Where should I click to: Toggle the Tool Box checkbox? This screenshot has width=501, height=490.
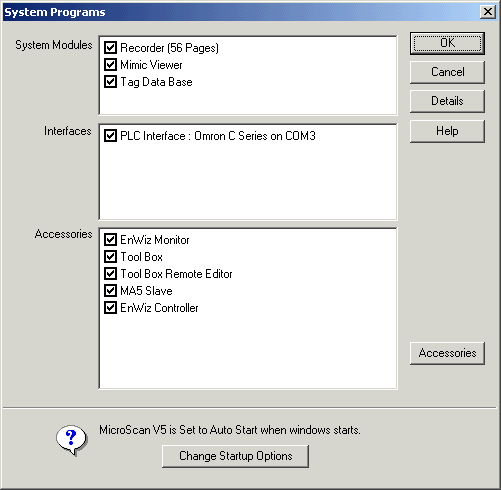click(110, 257)
